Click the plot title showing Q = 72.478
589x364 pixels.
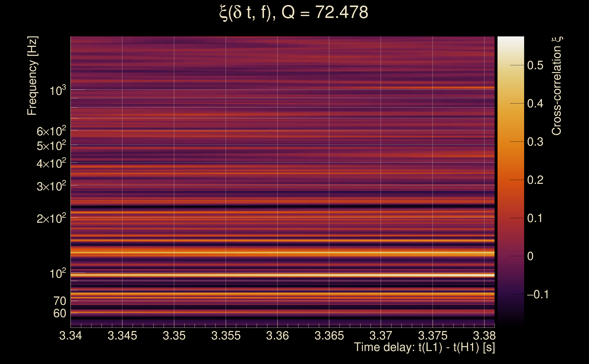click(x=294, y=13)
